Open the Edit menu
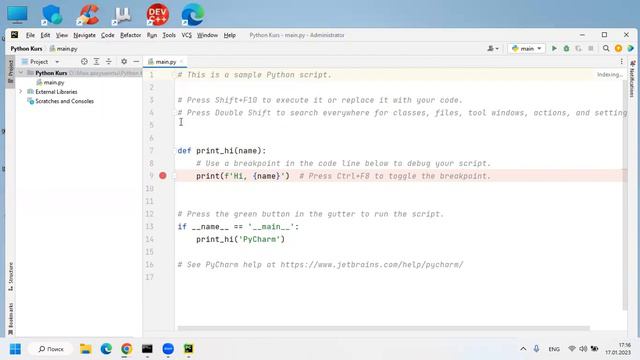Screen dimensions: 640x360 pos(45,35)
